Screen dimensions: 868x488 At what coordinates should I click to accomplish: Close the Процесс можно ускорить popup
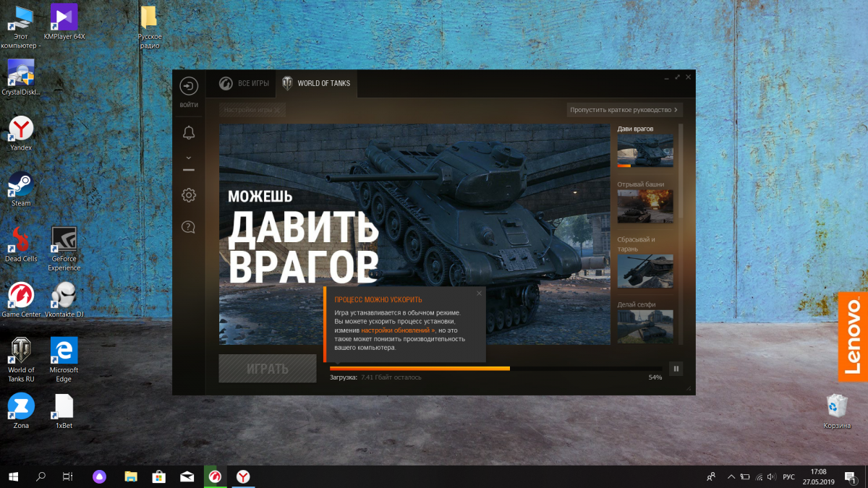tap(479, 294)
